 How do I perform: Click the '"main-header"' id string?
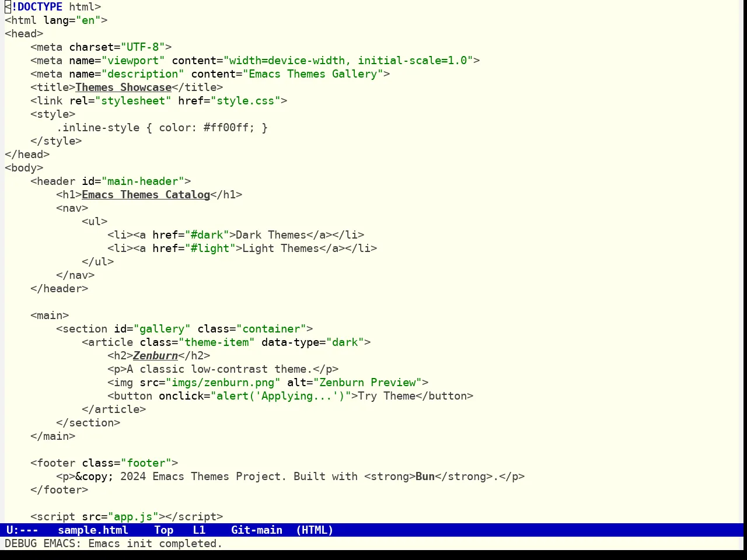coord(143,181)
